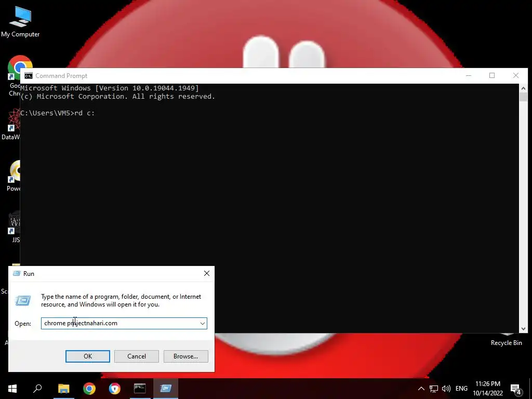Show hidden system tray icons
Image resolution: width=532 pixels, height=399 pixels.
(421, 389)
